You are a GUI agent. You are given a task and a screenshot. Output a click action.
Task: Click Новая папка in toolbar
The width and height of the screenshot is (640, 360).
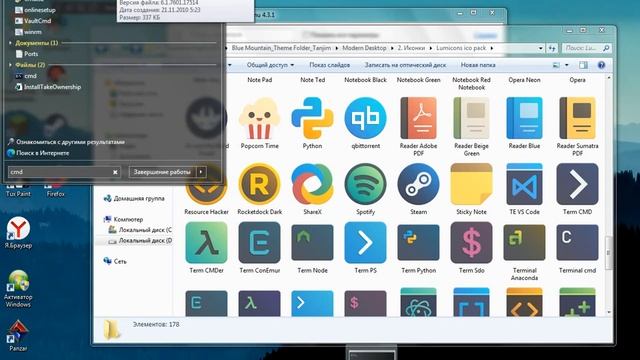click(x=478, y=65)
